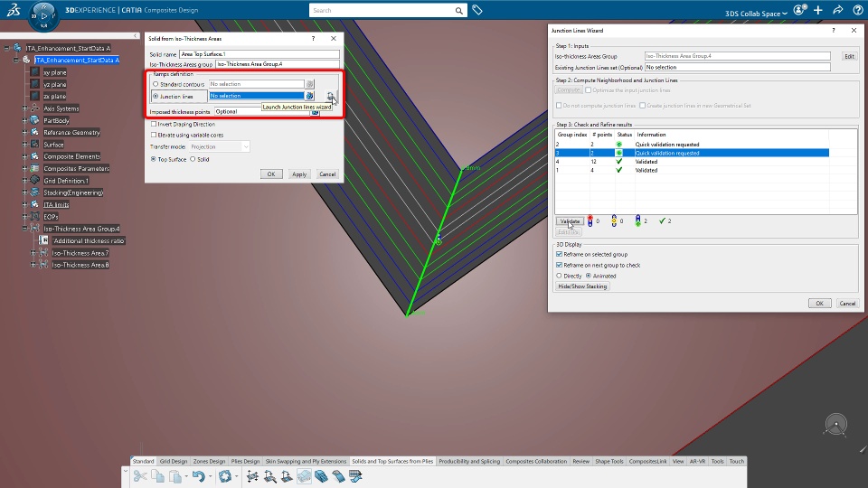
Task: Select the Solid radio button
Action: pyautogui.click(x=193, y=159)
